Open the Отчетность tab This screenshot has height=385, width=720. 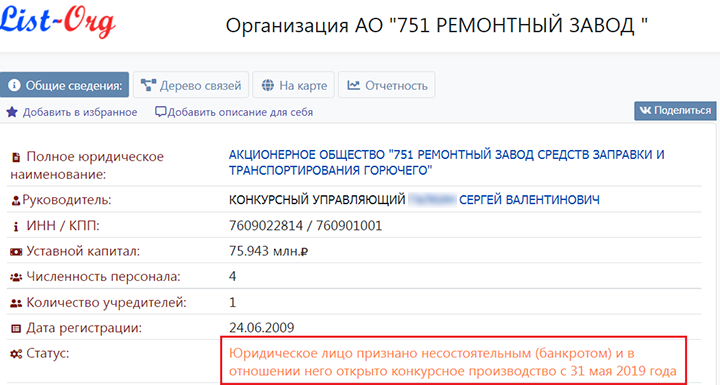click(x=387, y=85)
